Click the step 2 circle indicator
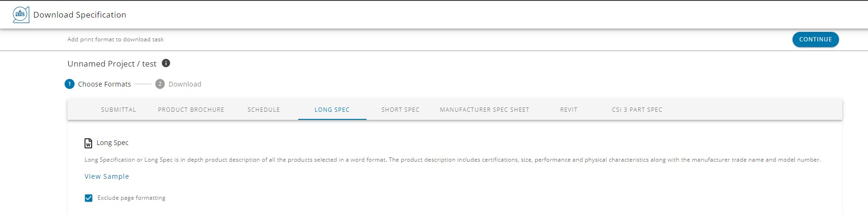This screenshot has height=214, width=868. tap(160, 84)
